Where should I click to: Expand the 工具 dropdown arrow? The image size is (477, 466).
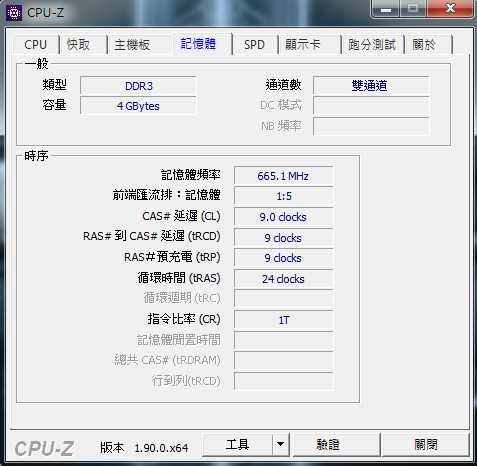(x=281, y=445)
